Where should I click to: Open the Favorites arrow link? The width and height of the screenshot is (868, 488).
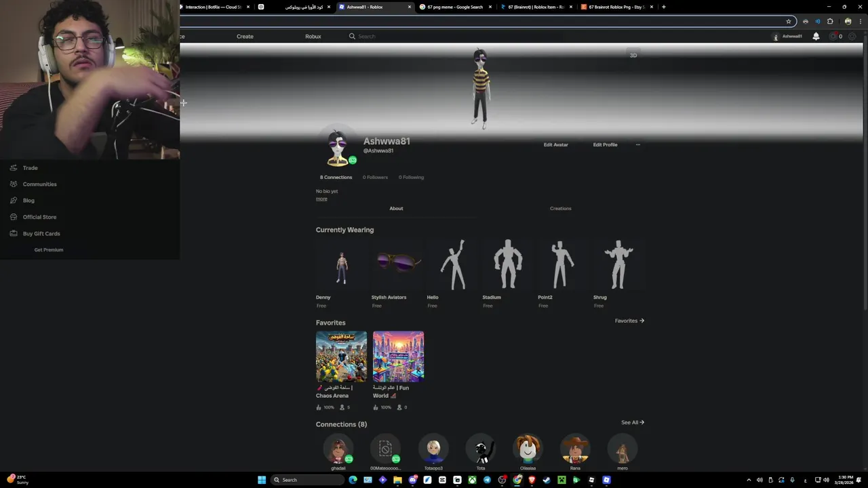629,321
